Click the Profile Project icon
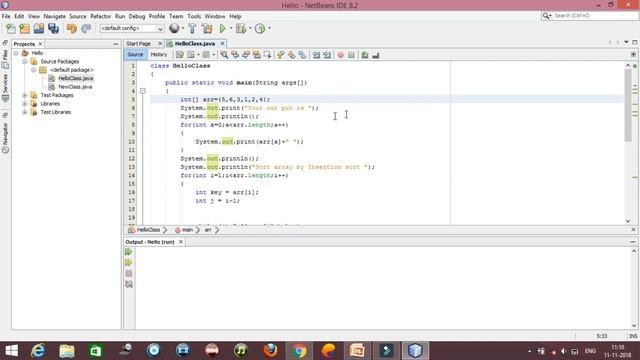This screenshot has width=640, height=360. click(x=260, y=29)
